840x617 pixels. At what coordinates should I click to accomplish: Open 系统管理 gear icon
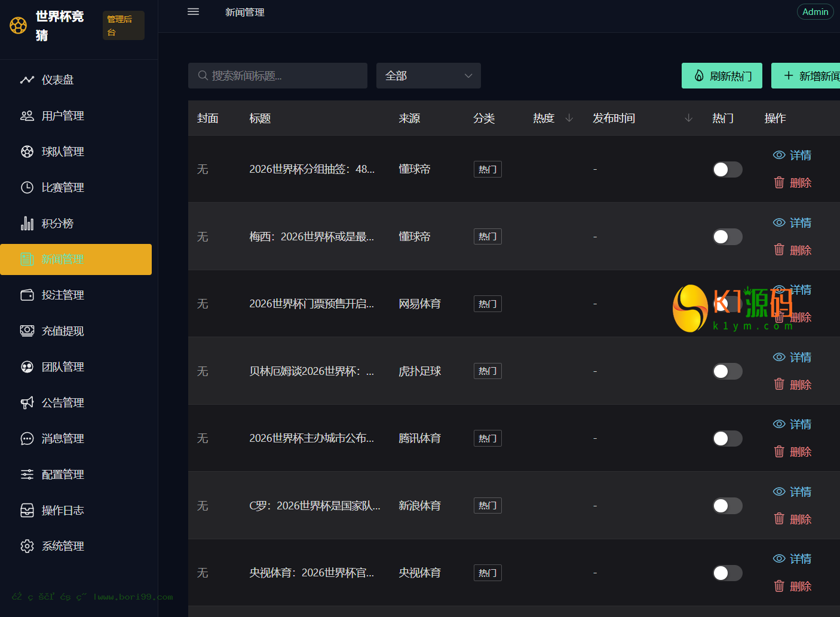click(27, 546)
